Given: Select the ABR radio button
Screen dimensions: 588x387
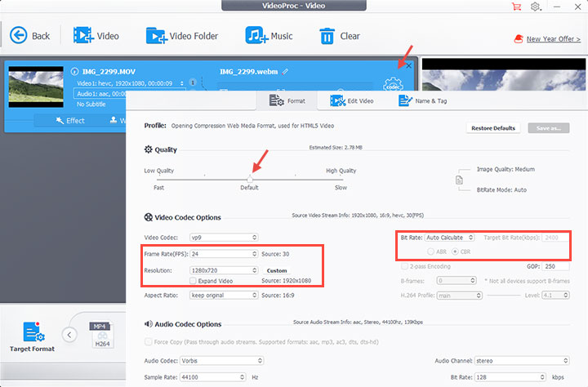Looking at the screenshot, I should tap(430, 251).
